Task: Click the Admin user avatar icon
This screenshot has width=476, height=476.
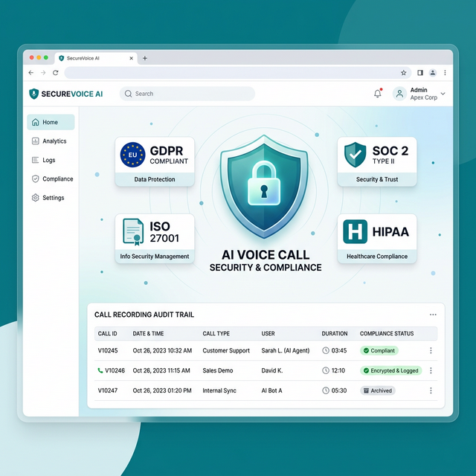Action: (400, 94)
